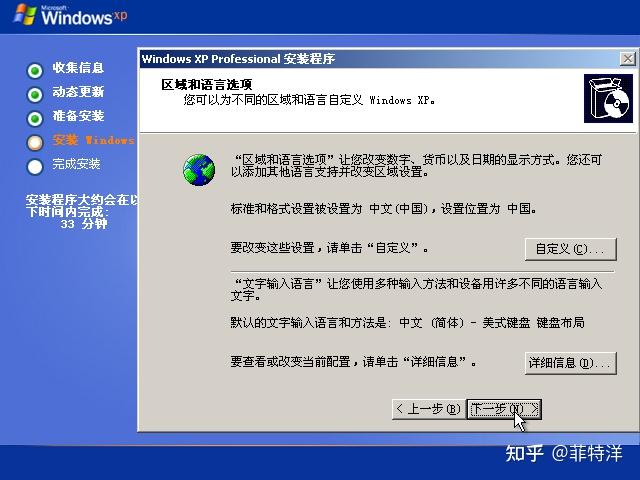Click the globe icon in dialog
Screen dimensions: 640x480
point(199,170)
